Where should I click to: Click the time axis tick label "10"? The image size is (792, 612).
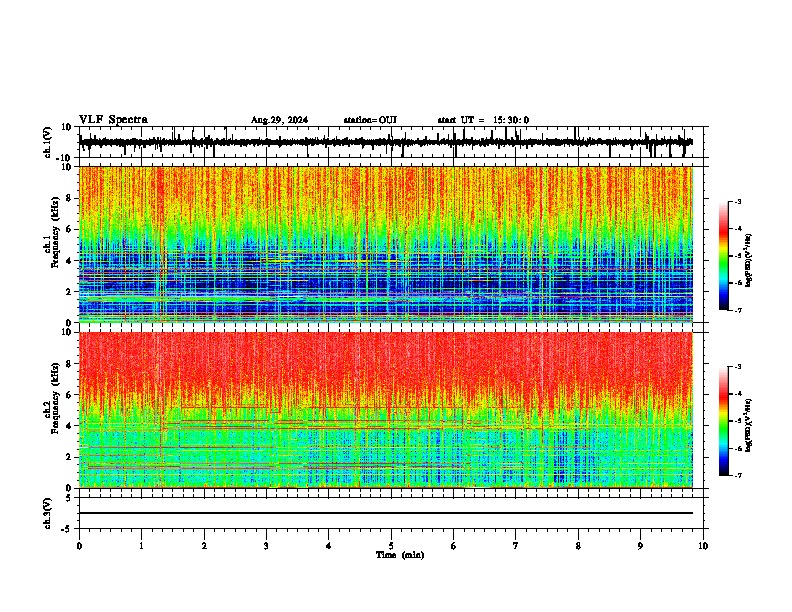pyautogui.click(x=703, y=546)
